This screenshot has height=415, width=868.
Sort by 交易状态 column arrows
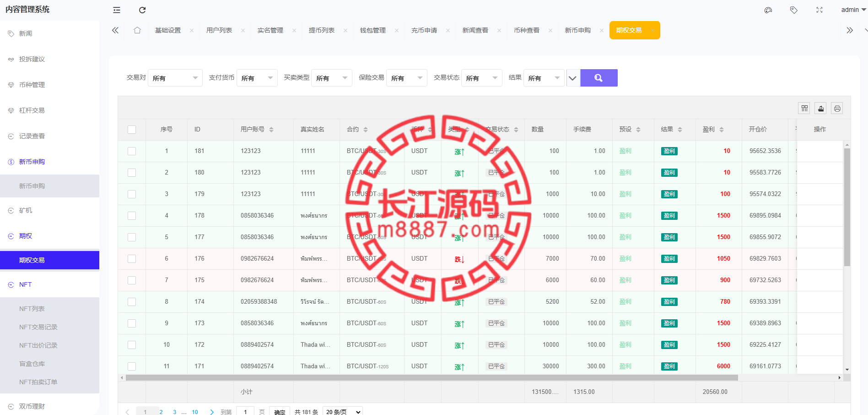516,130
